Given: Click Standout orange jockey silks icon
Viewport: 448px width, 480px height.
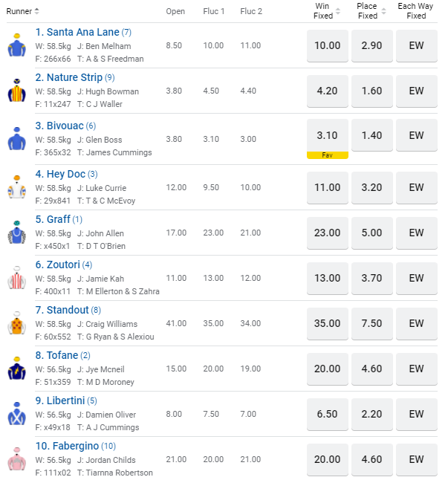Looking at the screenshot, I should (x=16, y=323).
